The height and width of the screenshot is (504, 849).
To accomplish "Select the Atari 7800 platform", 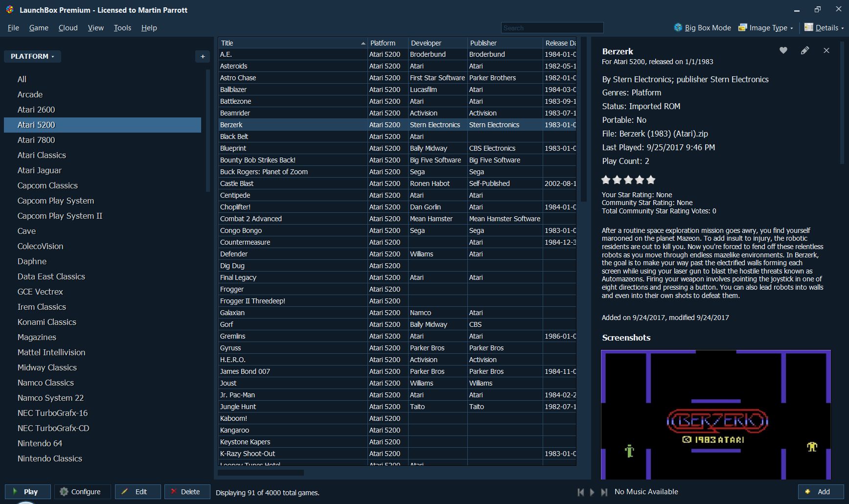I will (x=102, y=140).
